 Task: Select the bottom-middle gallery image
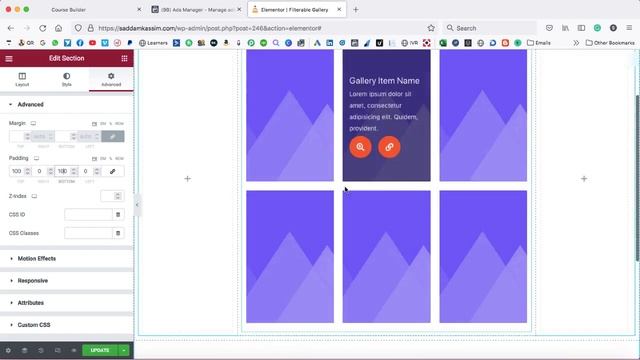(387, 257)
